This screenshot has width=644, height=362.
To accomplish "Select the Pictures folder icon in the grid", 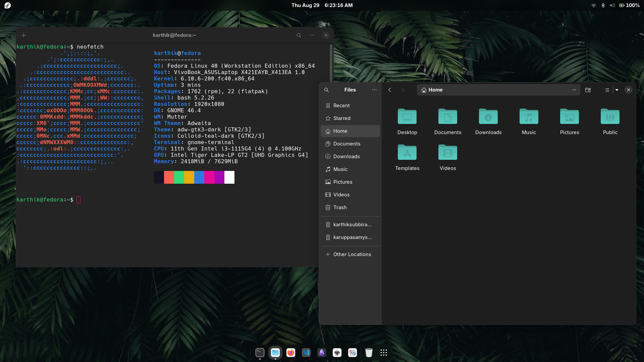I will click(x=570, y=116).
